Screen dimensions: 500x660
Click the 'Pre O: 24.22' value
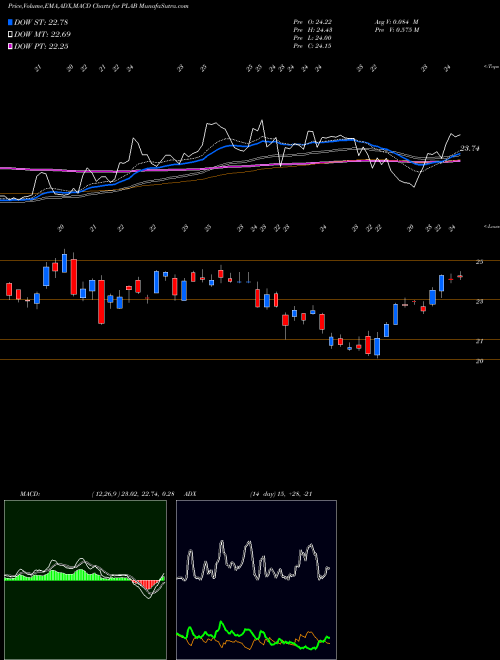pos(313,22)
